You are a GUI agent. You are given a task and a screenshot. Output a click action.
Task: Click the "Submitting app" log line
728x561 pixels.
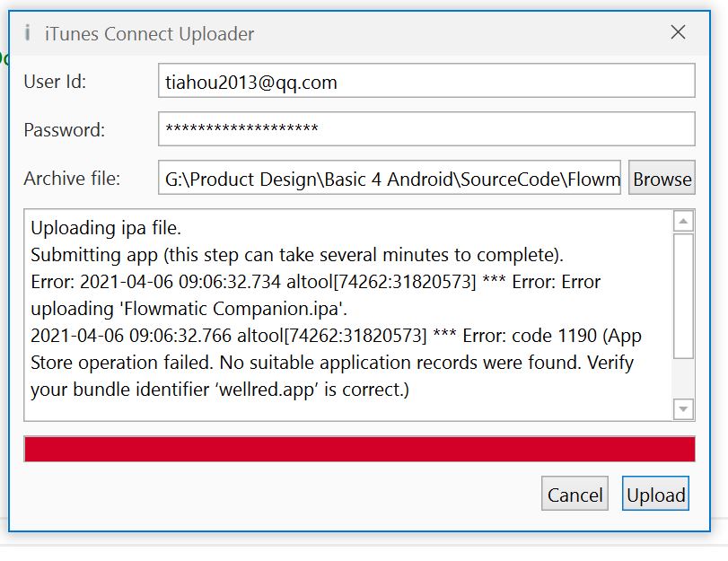point(296,254)
